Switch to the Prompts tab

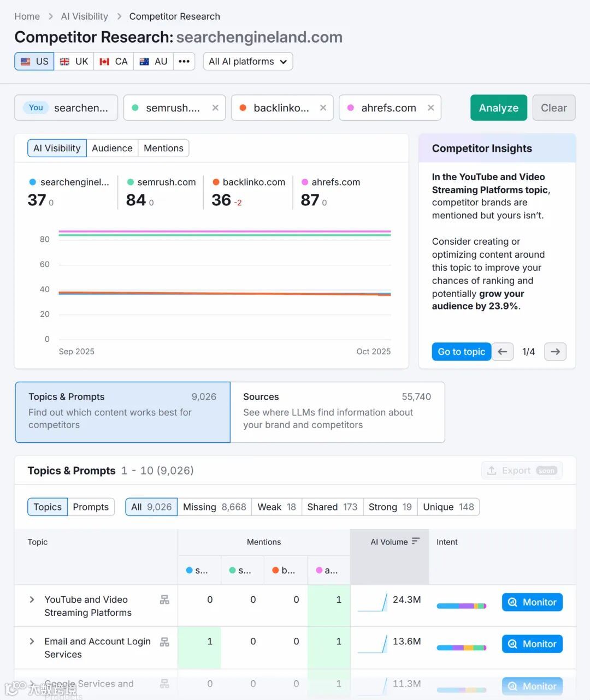pos(91,507)
